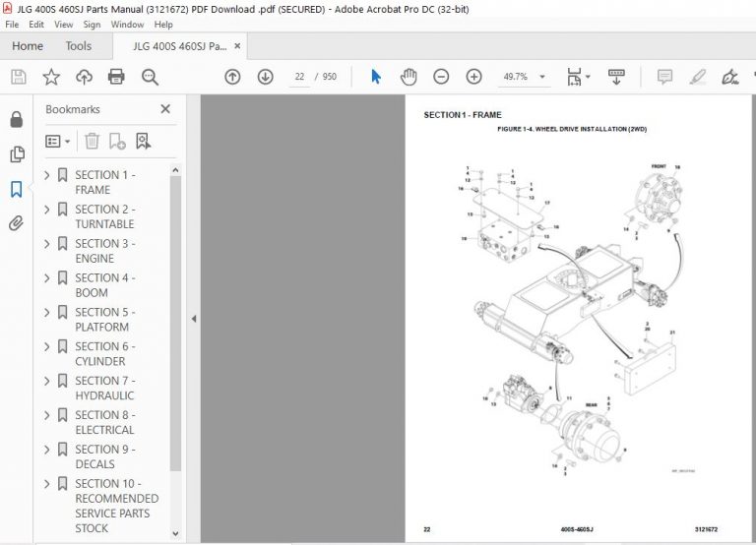Open the sign document pen icon

tap(729, 77)
